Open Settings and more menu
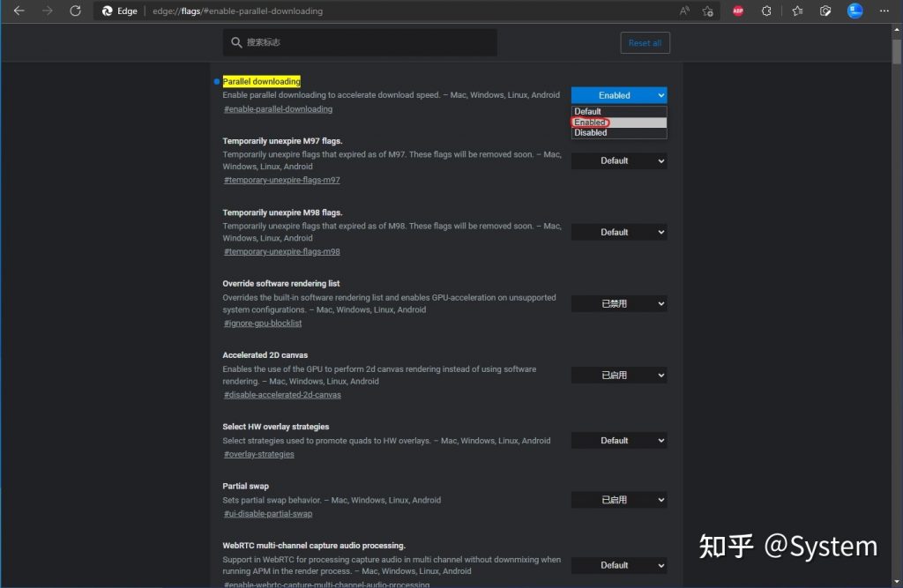 click(x=883, y=11)
